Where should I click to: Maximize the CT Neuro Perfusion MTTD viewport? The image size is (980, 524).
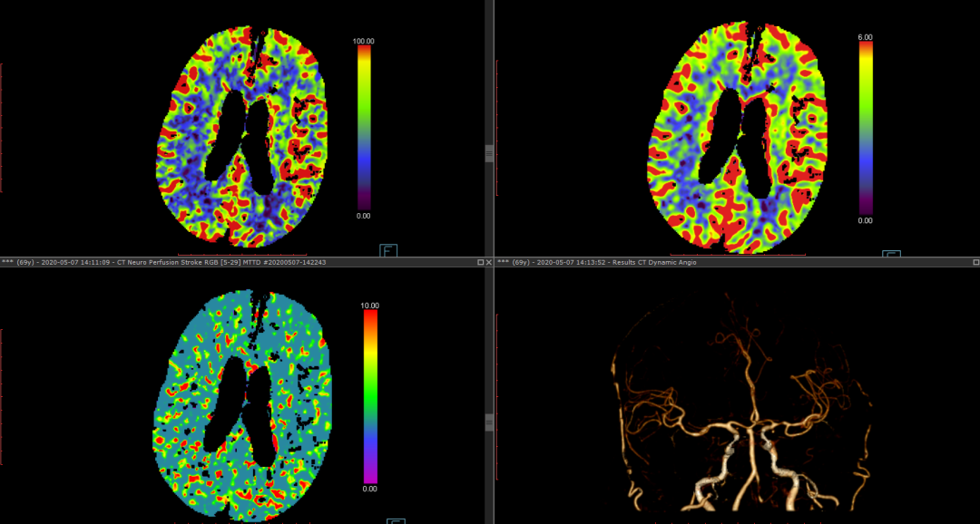tap(481, 262)
